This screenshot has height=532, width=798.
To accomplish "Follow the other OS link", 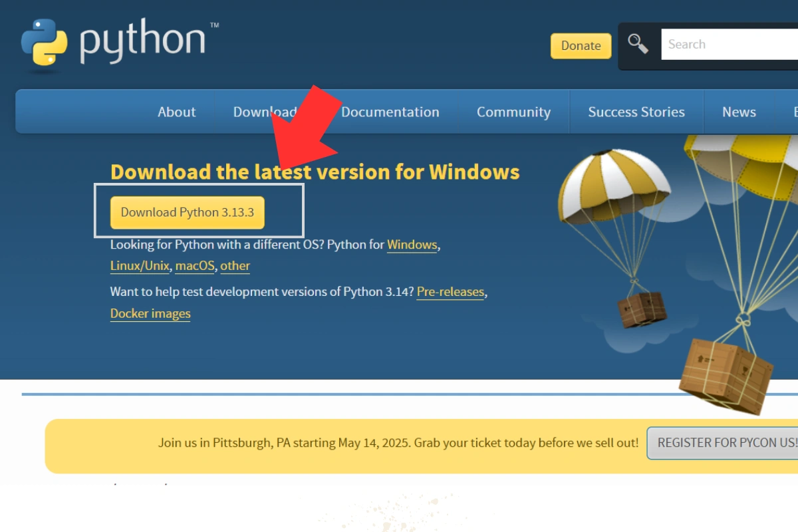I will click(235, 266).
